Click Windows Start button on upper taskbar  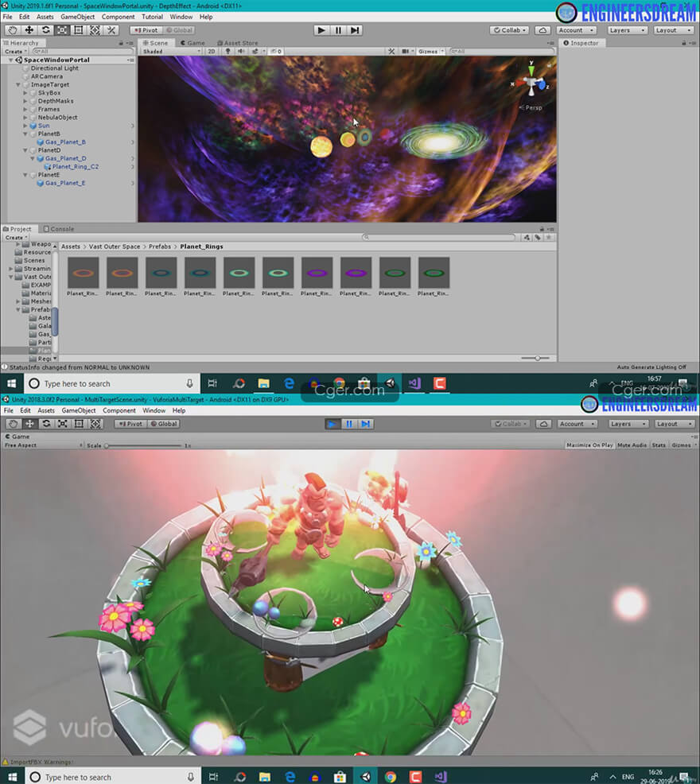click(11, 383)
